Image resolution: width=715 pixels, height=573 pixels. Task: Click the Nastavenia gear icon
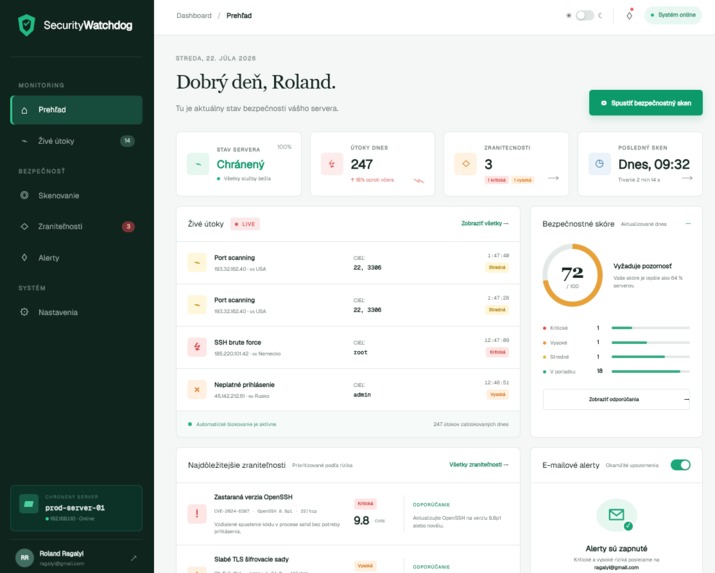click(x=25, y=312)
